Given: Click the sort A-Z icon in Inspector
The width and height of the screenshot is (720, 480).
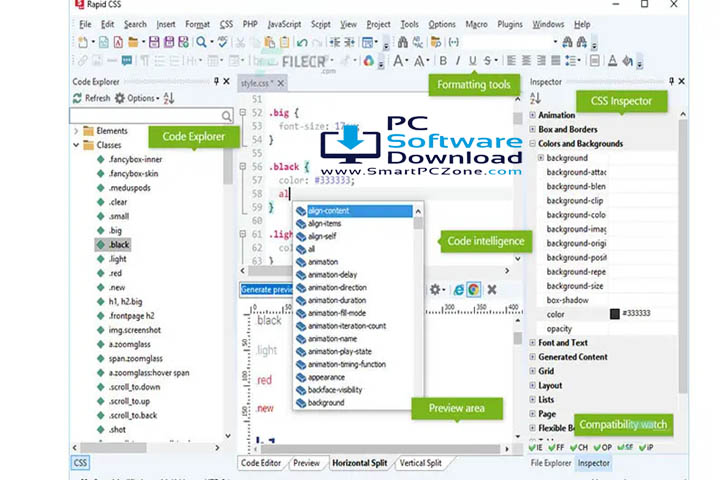Looking at the screenshot, I should click(x=535, y=98).
